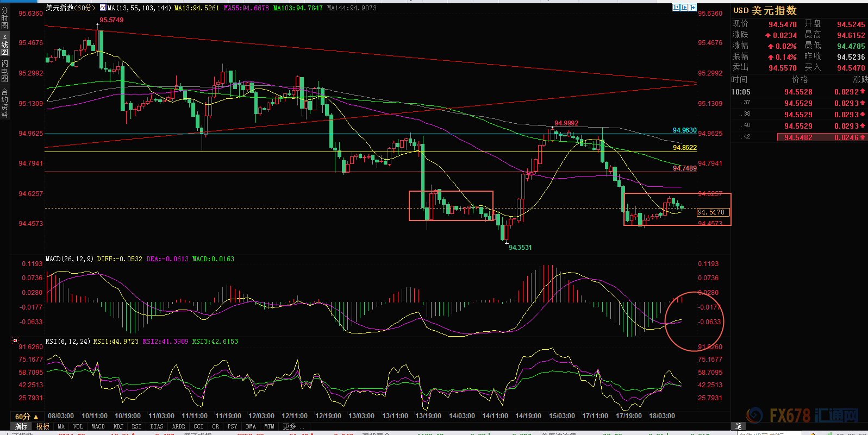
Task: Click the RSI(6,12,24) panel label
Action: pos(68,342)
